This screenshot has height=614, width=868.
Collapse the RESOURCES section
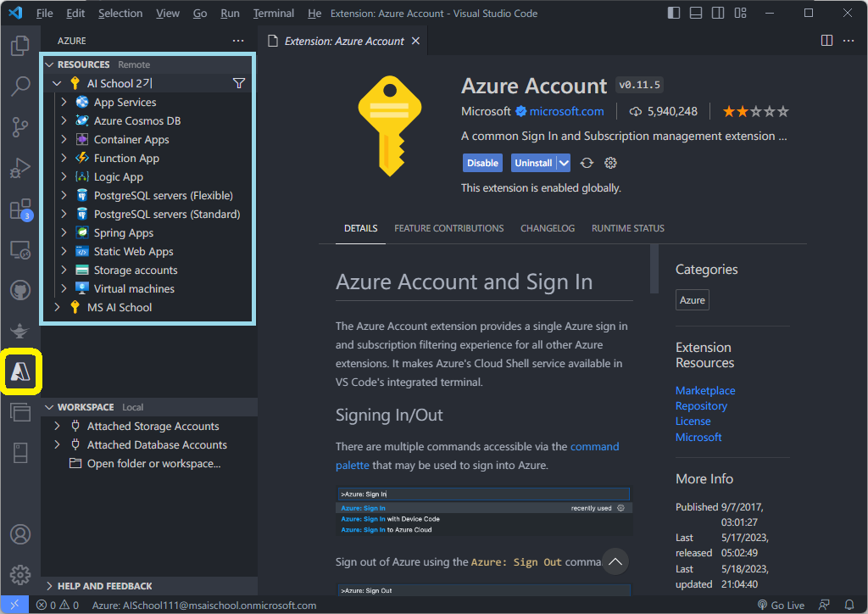(49, 64)
